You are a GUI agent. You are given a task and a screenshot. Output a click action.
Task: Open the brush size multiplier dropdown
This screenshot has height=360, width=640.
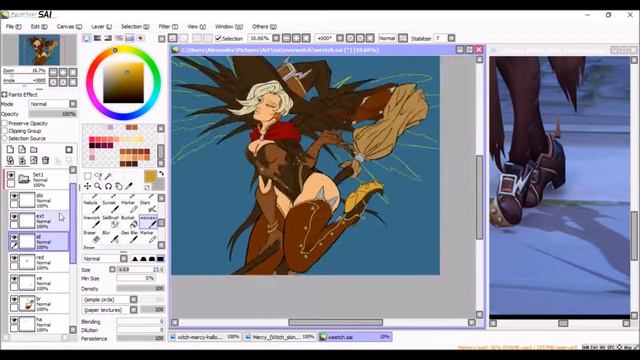tap(112, 269)
